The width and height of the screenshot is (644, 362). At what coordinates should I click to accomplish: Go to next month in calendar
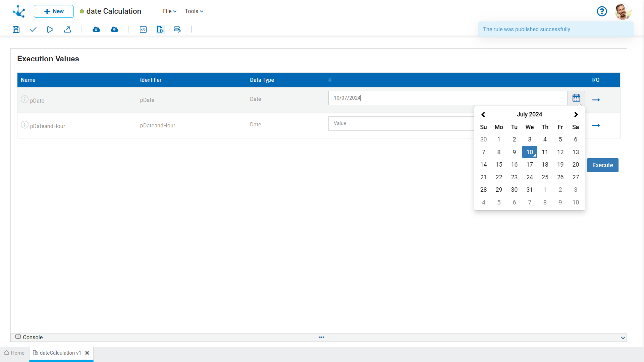[576, 115]
